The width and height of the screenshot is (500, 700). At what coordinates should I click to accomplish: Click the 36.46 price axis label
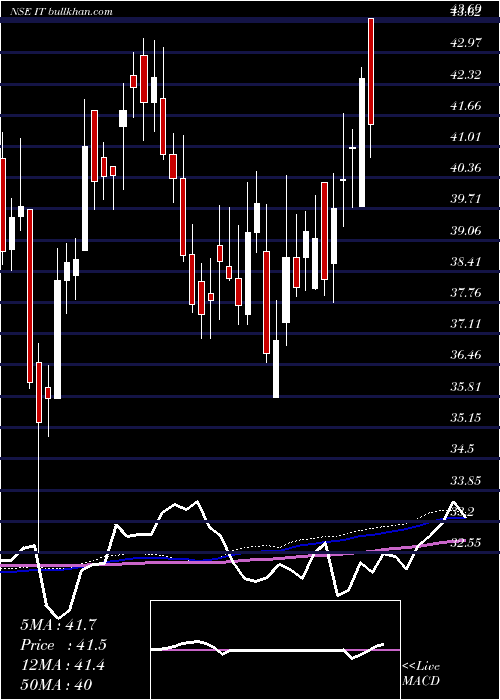click(x=467, y=355)
